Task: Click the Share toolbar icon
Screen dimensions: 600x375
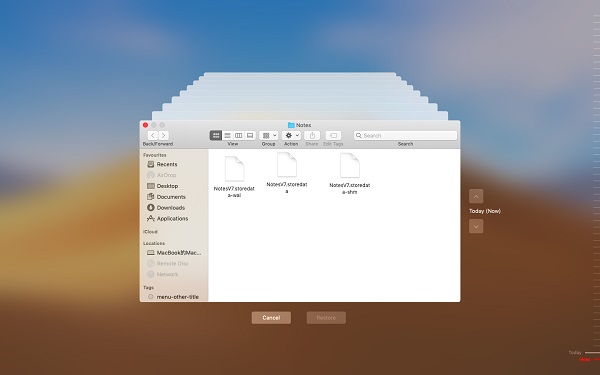Action: coord(312,135)
